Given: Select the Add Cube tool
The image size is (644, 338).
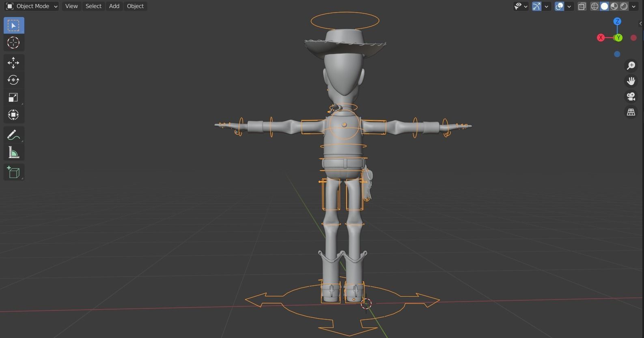Looking at the screenshot, I should pyautogui.click(x=14, y=172).
